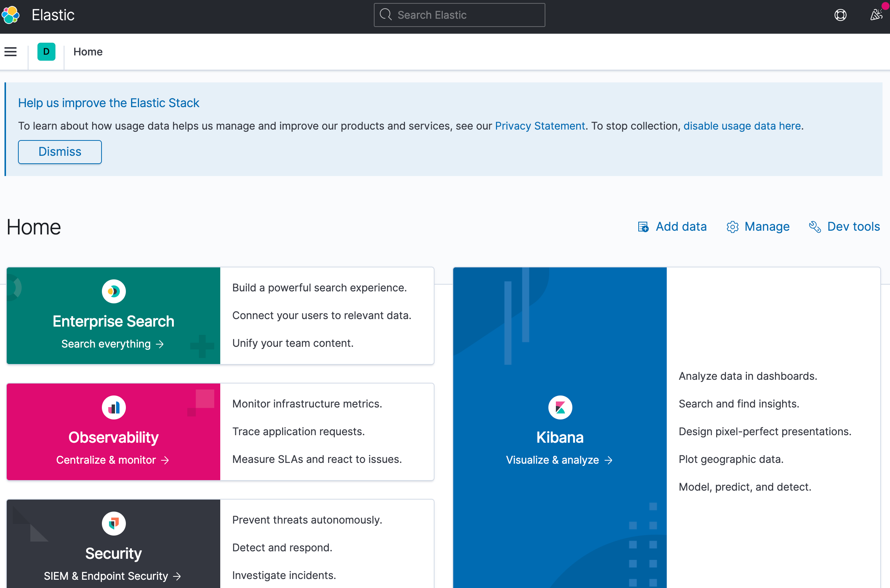
Task: Click disable usage data here link
Action: pos(742,126)
